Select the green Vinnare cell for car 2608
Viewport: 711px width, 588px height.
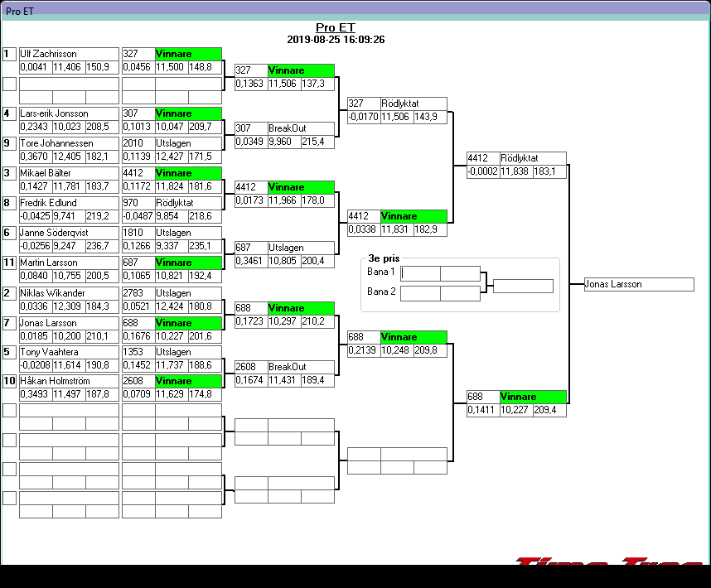click(x=188, y=381)
